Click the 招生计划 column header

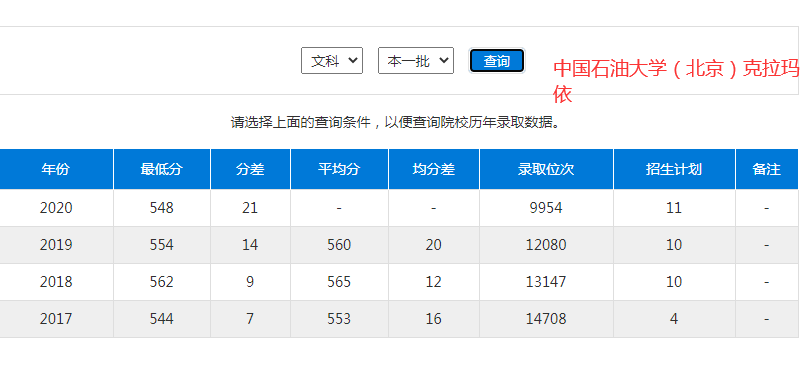(x=674, y=169)
